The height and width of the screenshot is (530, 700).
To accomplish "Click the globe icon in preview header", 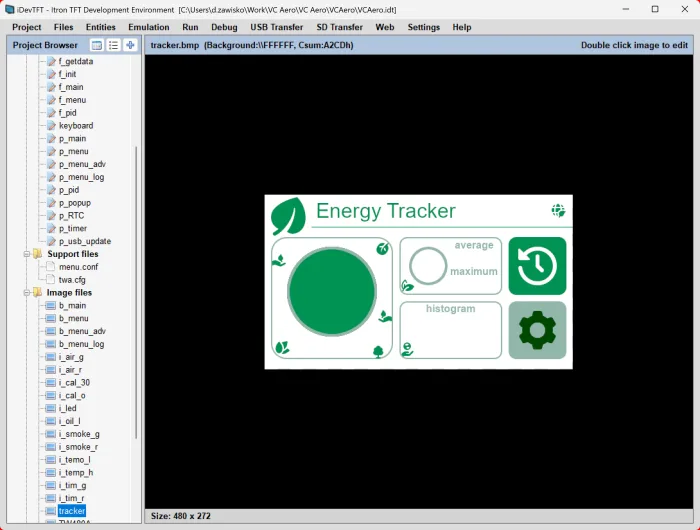I will point(558,210).
